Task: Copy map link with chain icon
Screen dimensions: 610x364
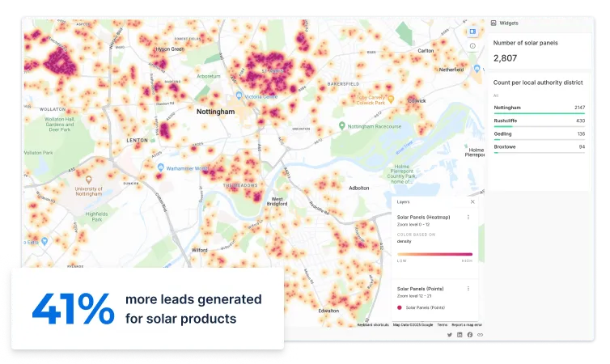Action: click(x=480, y=334)
